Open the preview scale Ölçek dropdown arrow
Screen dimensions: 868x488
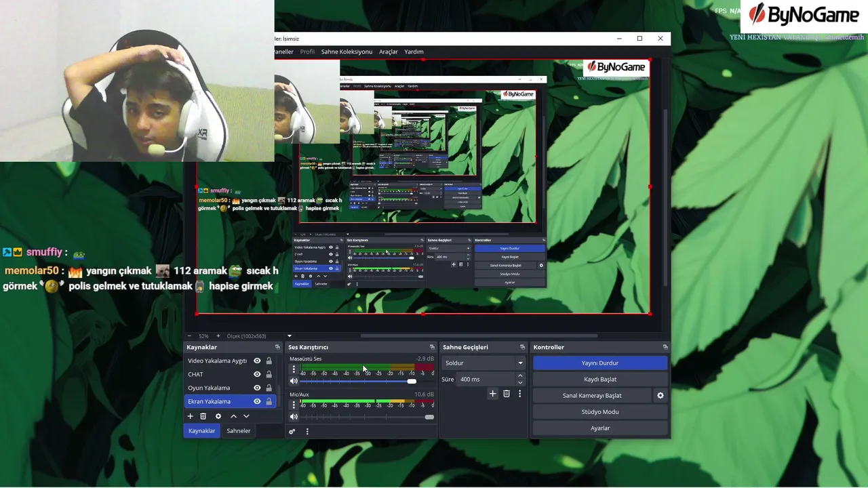(290, 336)
